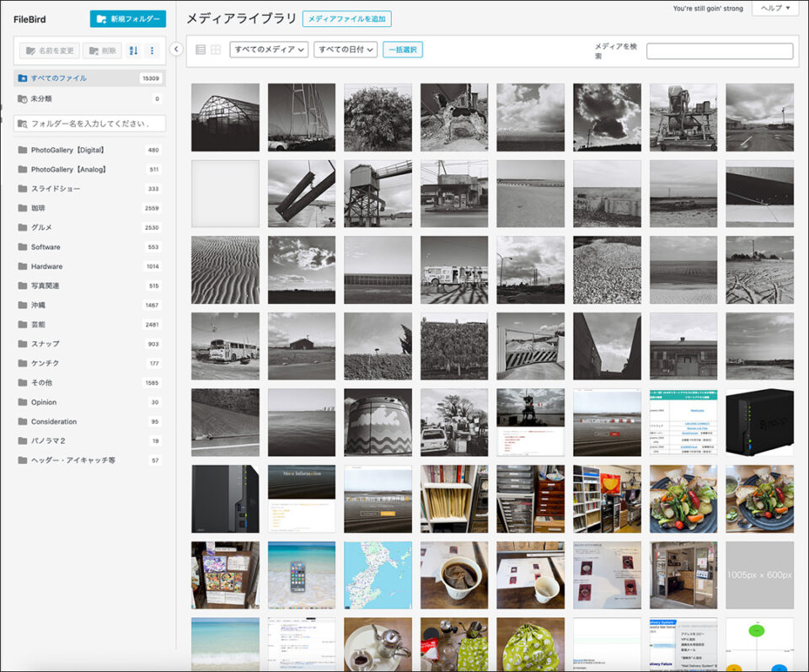
Task: Focus the folder name search field
Action: pyautogui.click(x=90, y=124)
